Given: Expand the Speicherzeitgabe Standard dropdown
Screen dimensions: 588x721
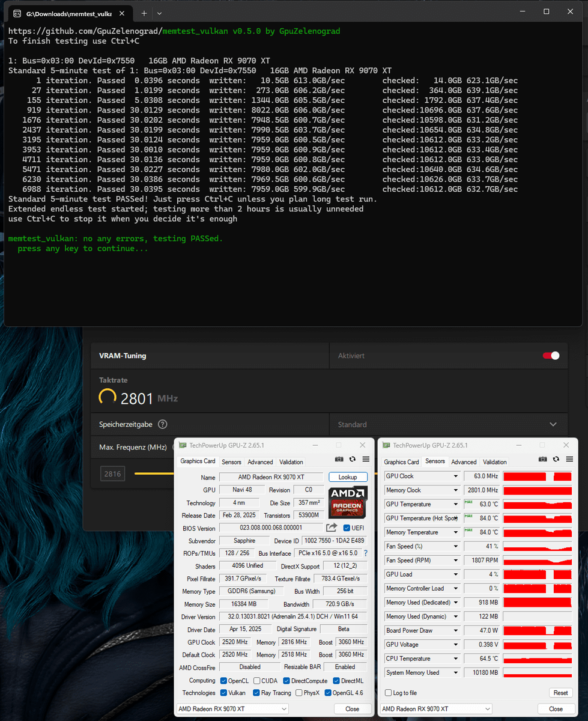Looking at the screenshot, I should [553, 424].
